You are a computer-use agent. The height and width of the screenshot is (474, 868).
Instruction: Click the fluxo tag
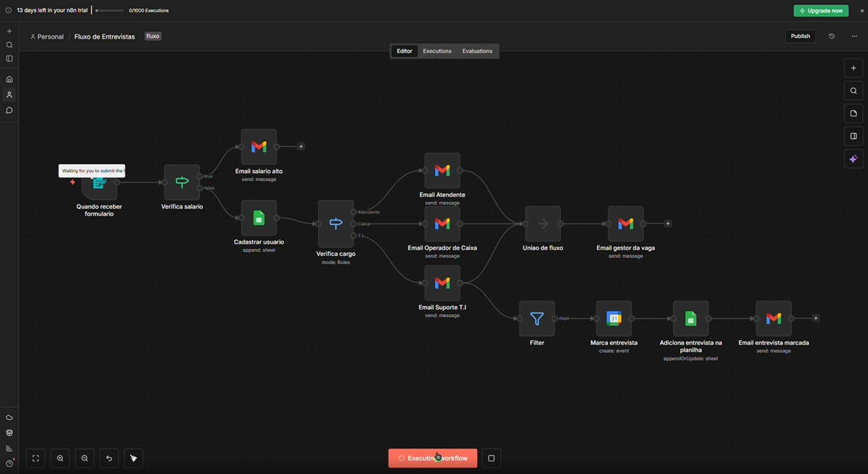(153, 36)
